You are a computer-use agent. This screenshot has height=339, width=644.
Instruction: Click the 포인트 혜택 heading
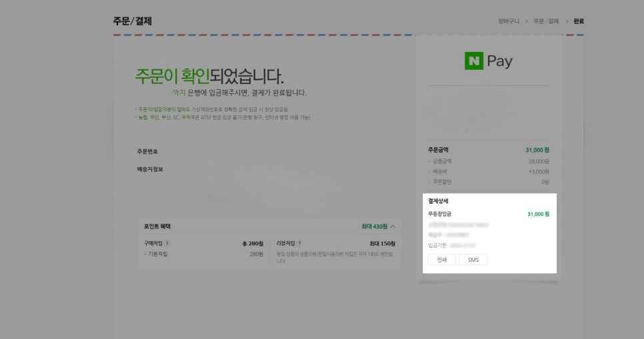tap(157, 226)
